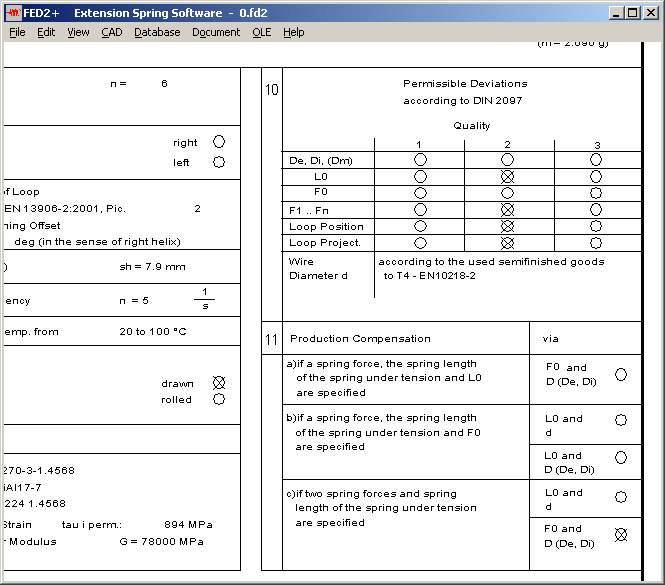Select the 'right' coiling direction radio button
Image resolution: width=665 pixels, height=585 pixels.
point(219,142)
